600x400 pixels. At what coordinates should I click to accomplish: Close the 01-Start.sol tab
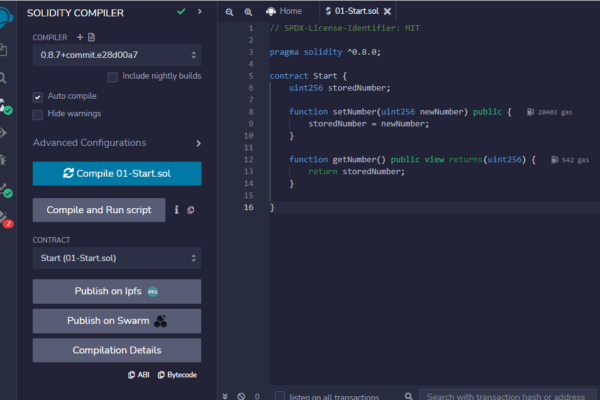(x=388, y=11)
